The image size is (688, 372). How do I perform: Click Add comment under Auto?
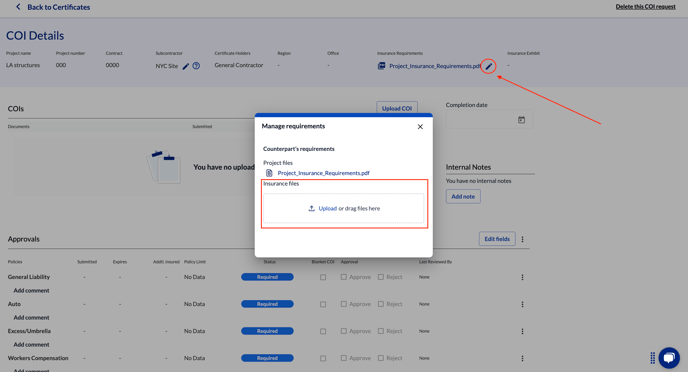(31, 318)
